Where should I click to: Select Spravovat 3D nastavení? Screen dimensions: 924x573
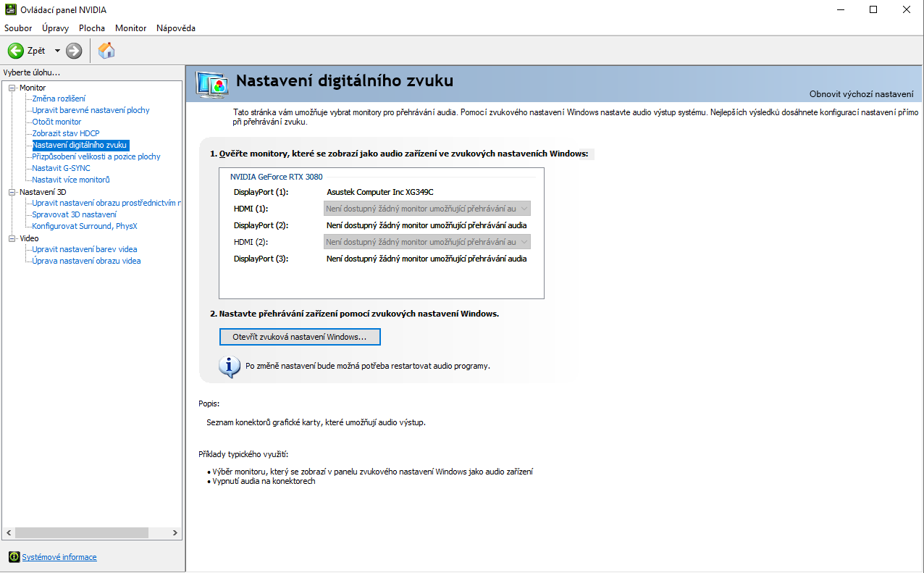point(75,214)
